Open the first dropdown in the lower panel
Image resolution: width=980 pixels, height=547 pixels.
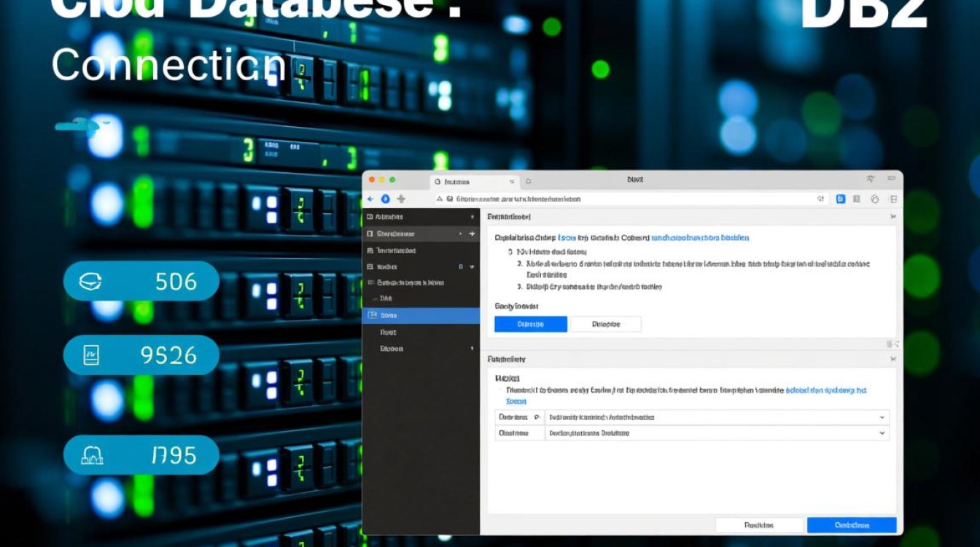point(882,417)
